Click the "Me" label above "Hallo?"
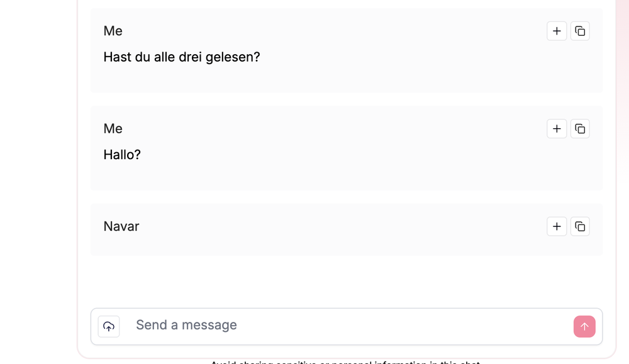 pyautogui.click(x=113, y=129)
